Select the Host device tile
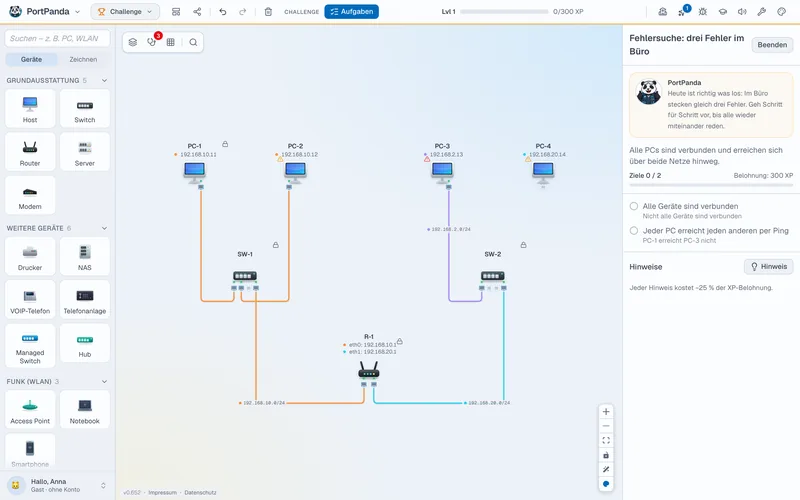The width and height of the screenshot is (800, 500). (30, 109)
